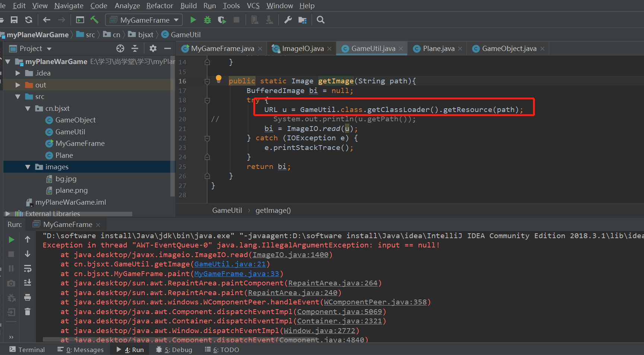Click the bjsxt breadcrumb in navigation bar

[146, 35]
